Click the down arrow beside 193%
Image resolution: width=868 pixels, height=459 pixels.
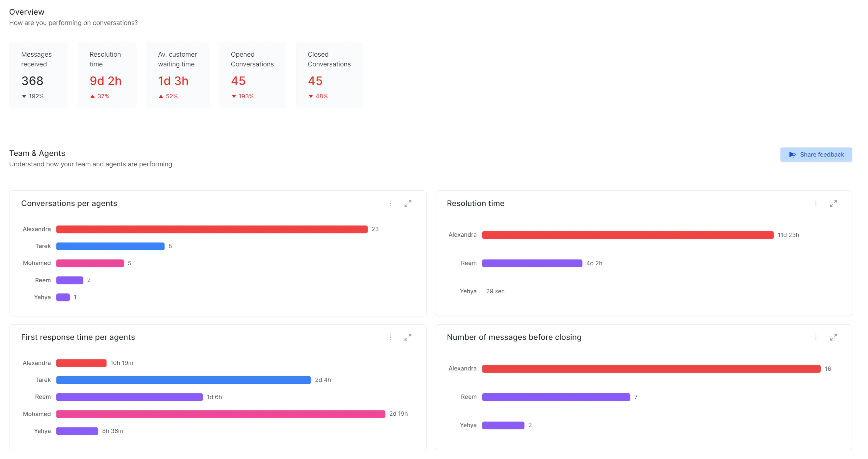234,96
